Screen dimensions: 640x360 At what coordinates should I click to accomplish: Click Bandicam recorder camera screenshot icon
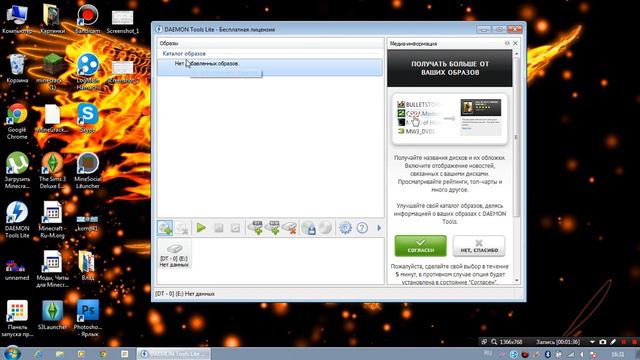pyautogui.click(x=602, y=342)
